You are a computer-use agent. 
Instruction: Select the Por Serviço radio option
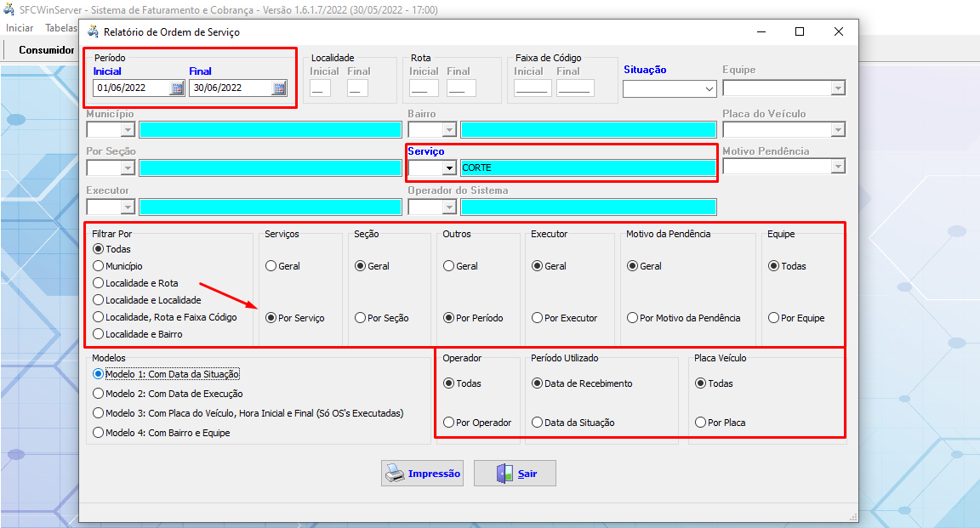(271, 318)
